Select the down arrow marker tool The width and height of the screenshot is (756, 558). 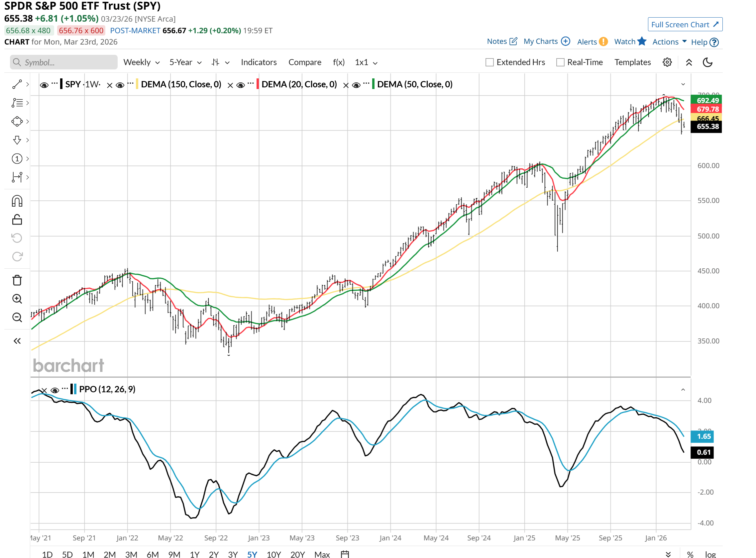17,140
